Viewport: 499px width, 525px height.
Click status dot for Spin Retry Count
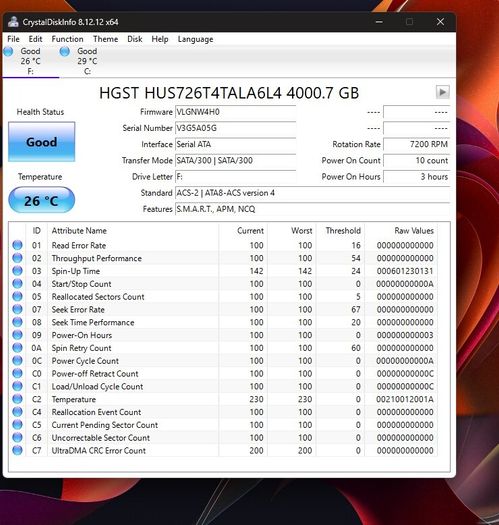[17, 348]
